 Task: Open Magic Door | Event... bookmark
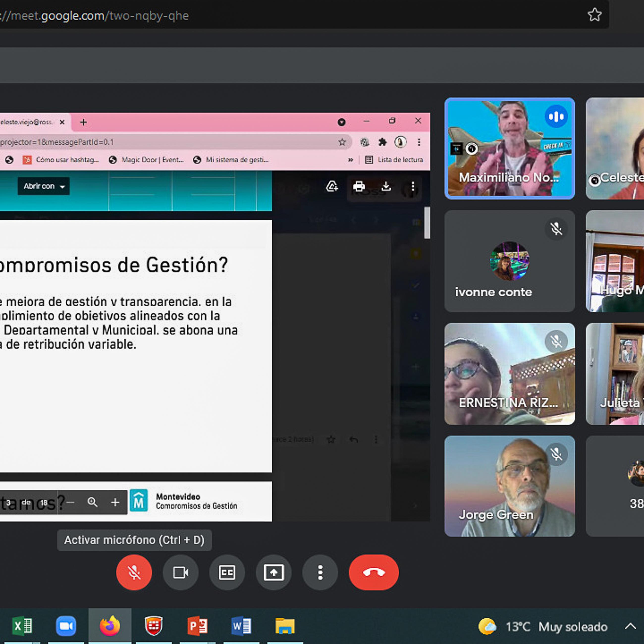pos(146,160)
